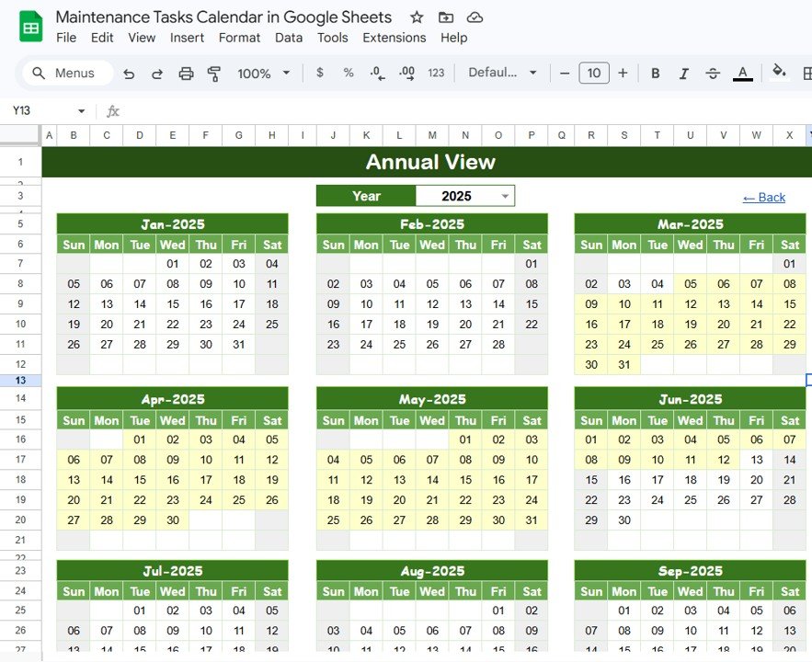Viewport: 812px width, 662px height.
Task: Toggle italic formatting
Action: pyautogui.click(x=683, y=74)
